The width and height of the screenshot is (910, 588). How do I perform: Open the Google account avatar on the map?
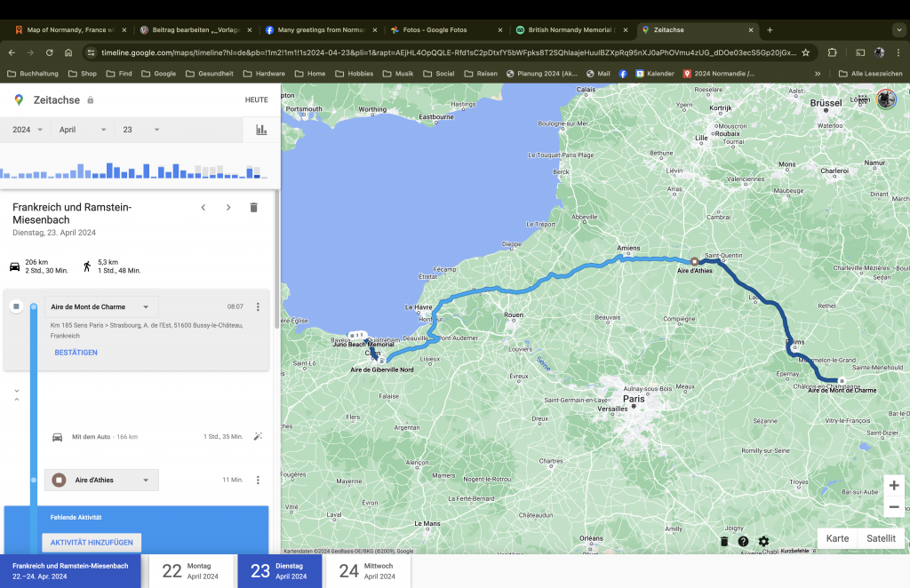[886, 99]
